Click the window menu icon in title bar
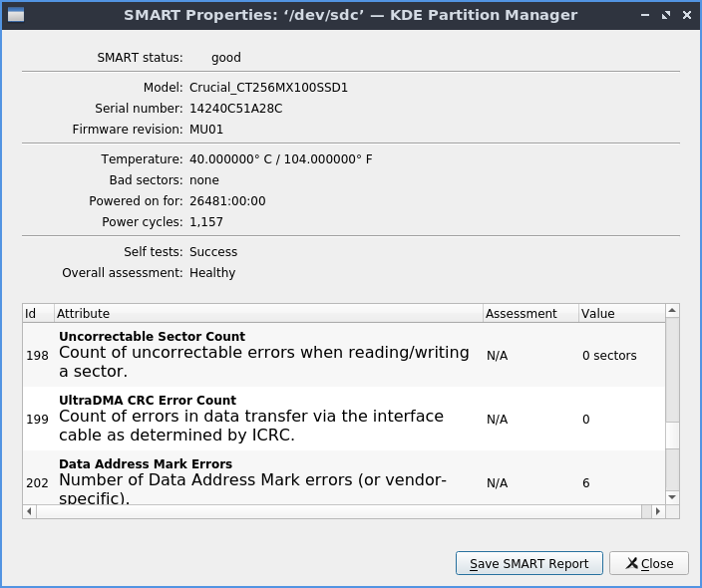702x588 pixels. tap(15, 15)
